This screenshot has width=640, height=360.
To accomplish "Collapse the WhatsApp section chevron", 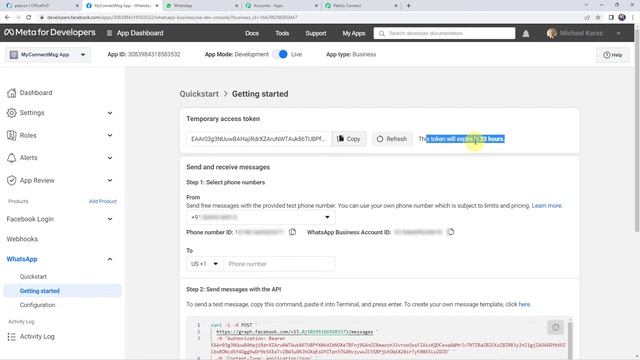I will tap(110, 259).
